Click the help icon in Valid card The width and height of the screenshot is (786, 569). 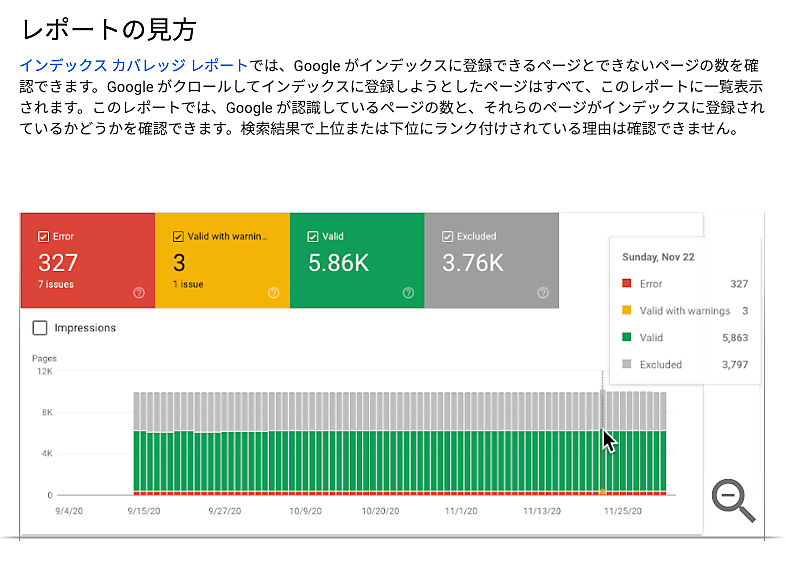pos(408,293)
